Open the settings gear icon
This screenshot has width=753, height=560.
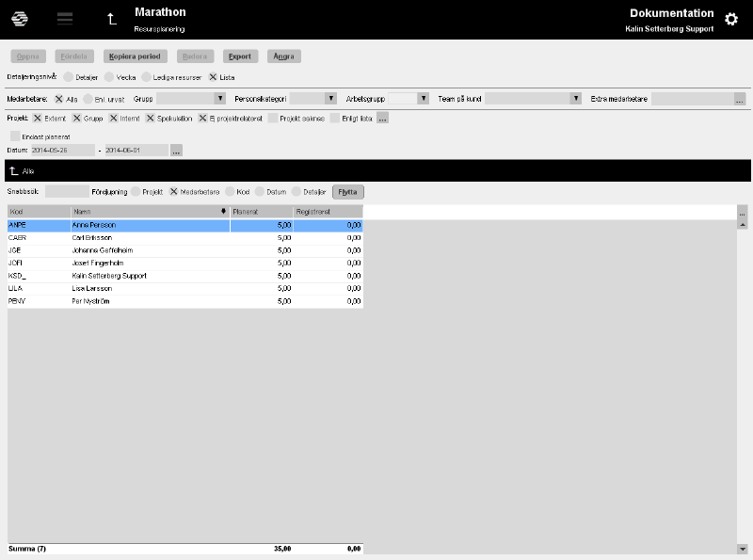pos(731,19)
